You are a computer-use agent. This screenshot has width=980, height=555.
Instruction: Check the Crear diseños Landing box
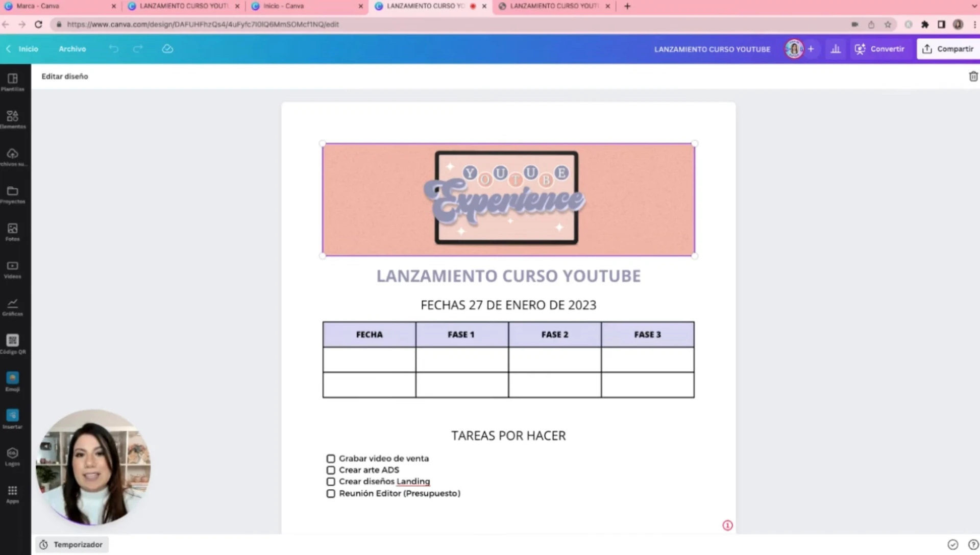tap(331, 482)
